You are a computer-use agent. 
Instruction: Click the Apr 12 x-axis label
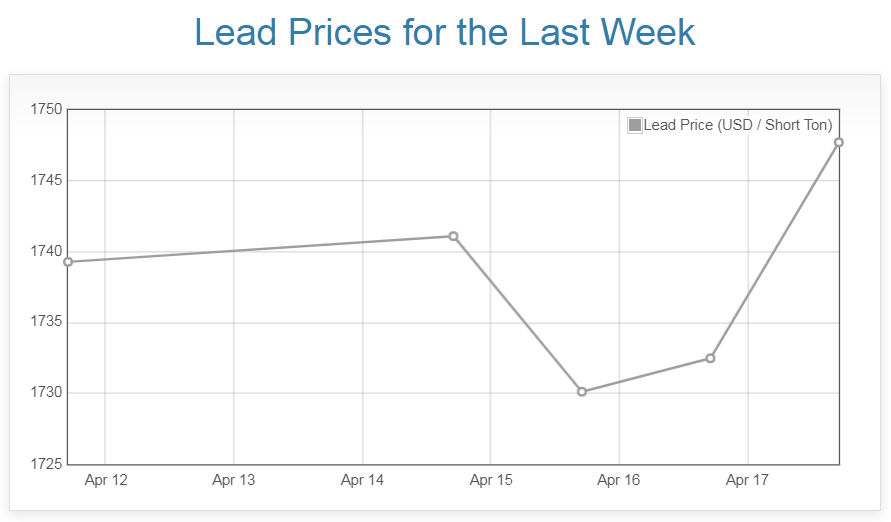pyautogui.click(x=106, y=480)
